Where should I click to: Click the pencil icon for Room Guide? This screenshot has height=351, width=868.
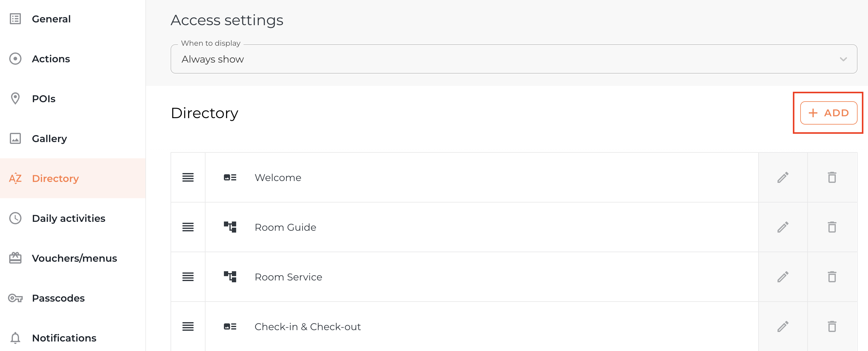(x=782, y=227)
